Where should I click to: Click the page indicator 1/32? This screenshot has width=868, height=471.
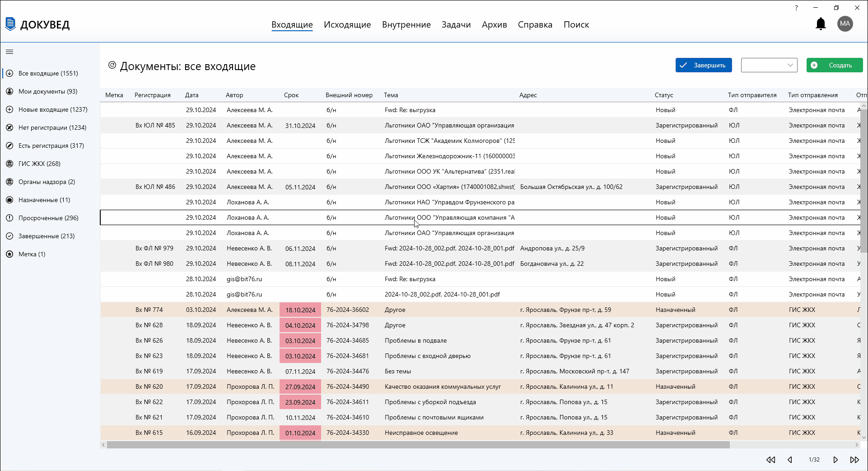point(814,460)
